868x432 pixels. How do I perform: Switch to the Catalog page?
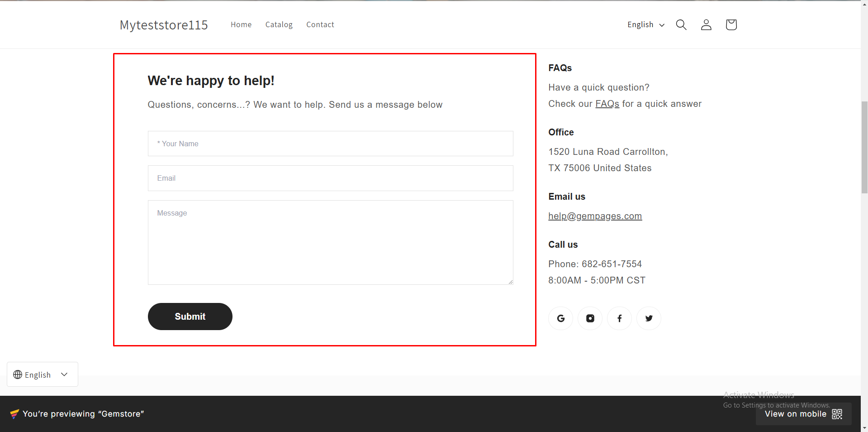[279, 24]
